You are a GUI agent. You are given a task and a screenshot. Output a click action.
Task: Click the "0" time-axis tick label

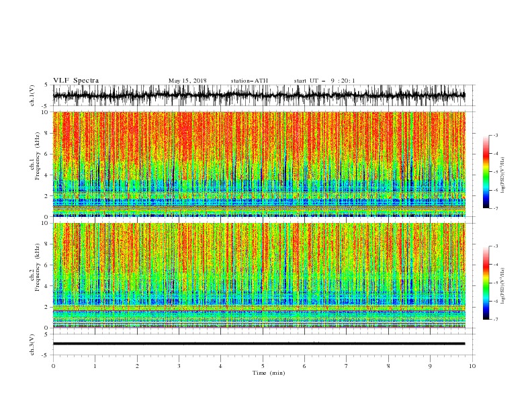click(x=53, y=366)
